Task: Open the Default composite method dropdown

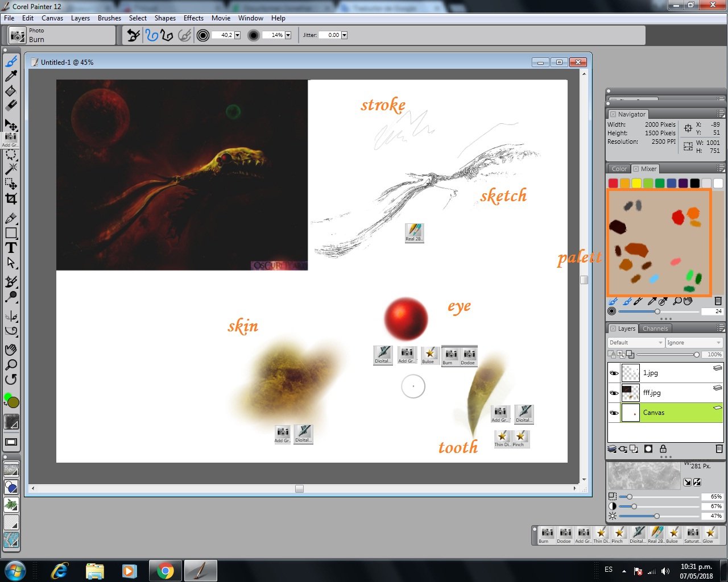Action: pos(636,343)
